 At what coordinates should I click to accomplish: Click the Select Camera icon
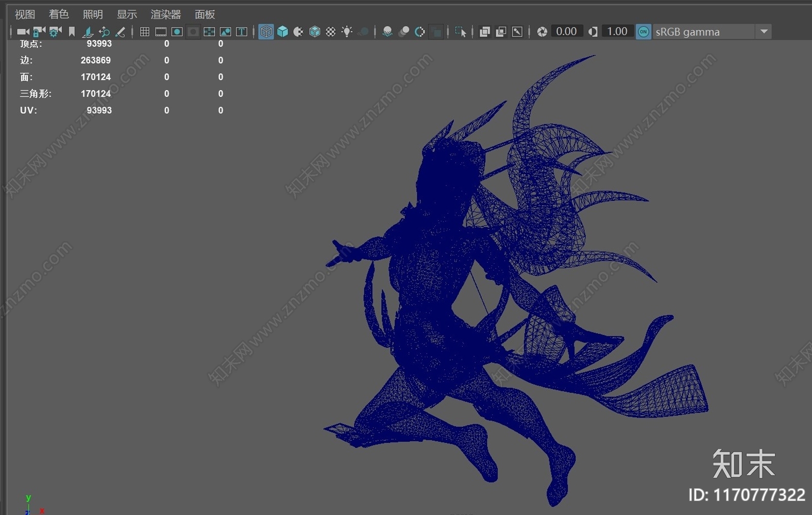coord(23,32)
